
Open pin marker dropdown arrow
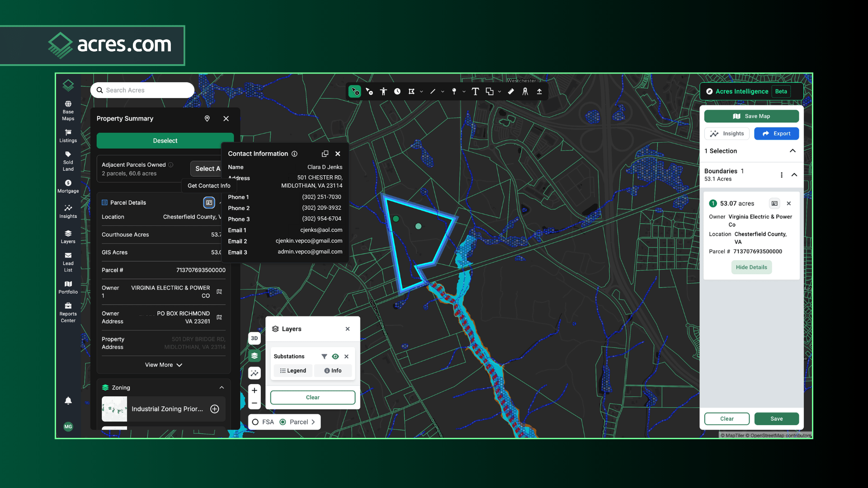(464, 92)
